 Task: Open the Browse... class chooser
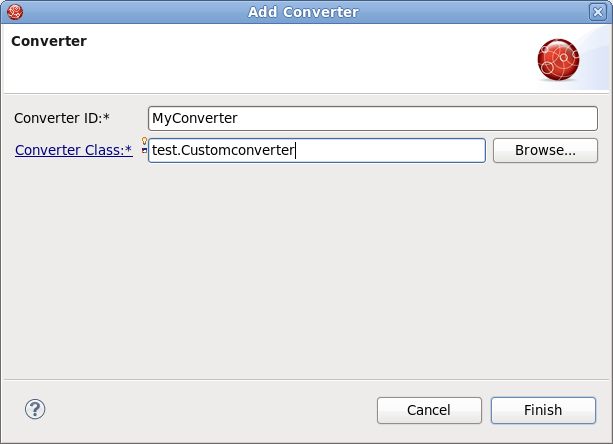[x=545, y=150]
